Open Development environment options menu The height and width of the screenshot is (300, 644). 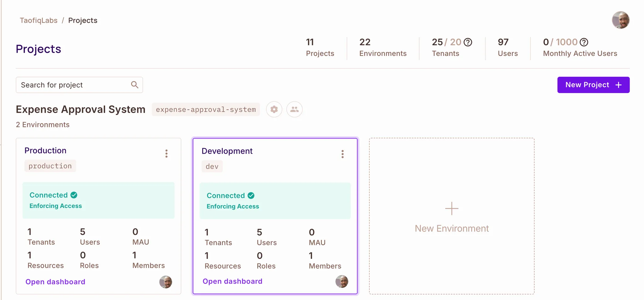342,154
